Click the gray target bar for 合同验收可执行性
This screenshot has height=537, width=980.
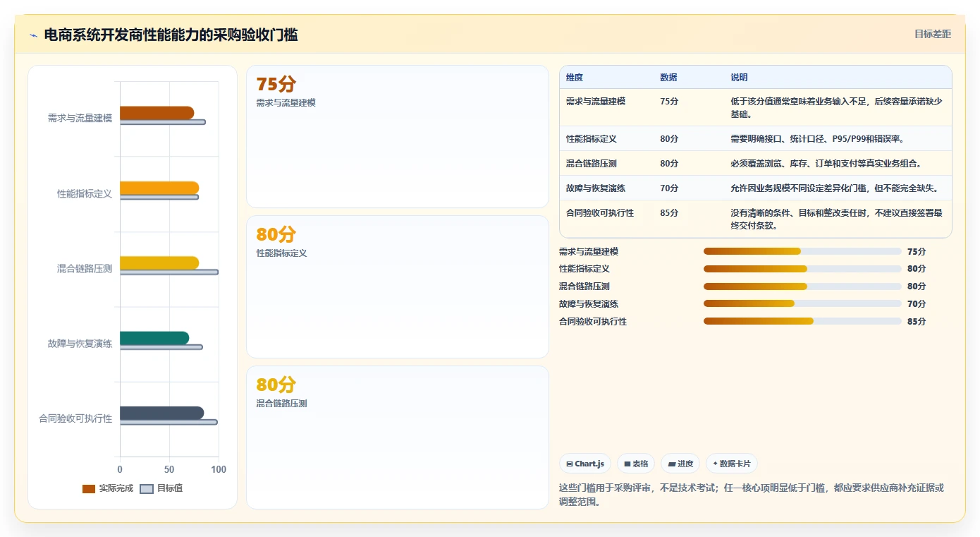pos(169,422)
